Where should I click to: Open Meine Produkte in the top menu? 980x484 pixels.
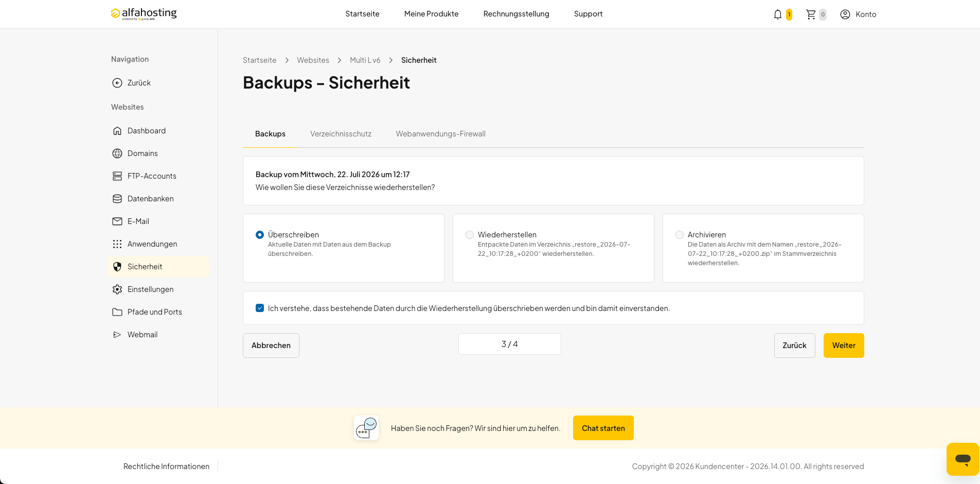(x=431, y=14)
